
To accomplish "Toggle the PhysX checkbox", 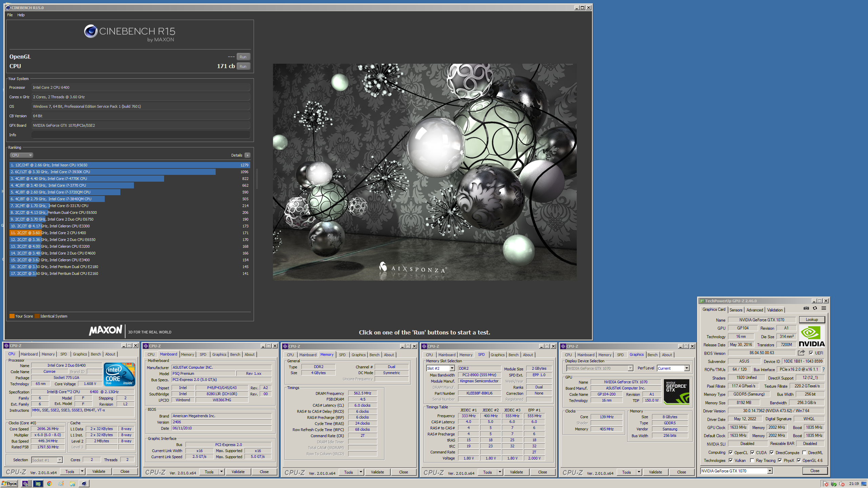I will [780, 460].
